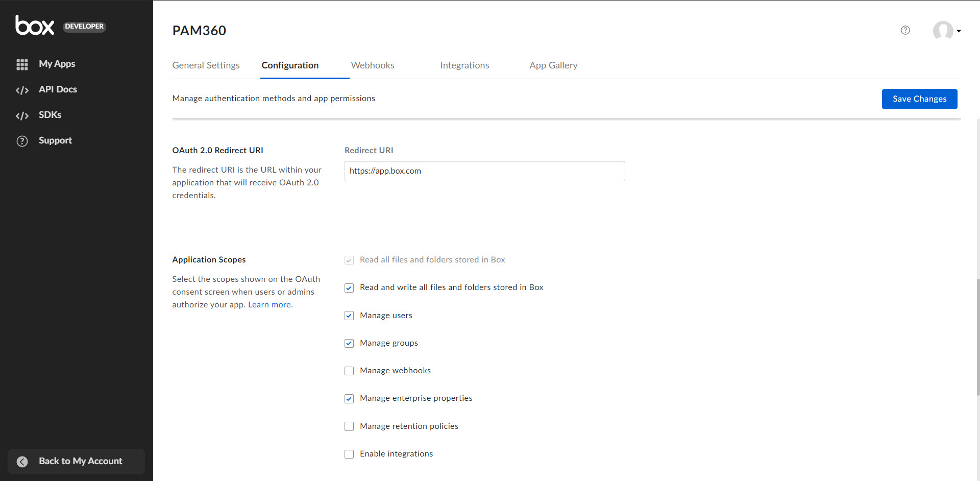Image resolution: width=980 pixels, height=481 pixels.
Task: Click the API Docs code icon
Action: 22,90
